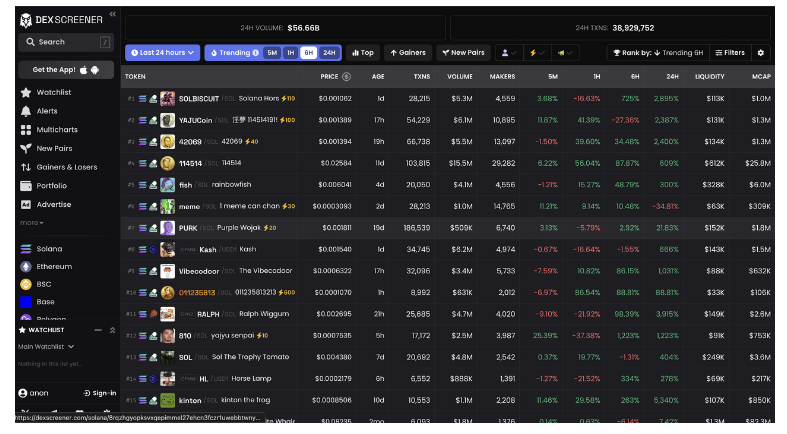Minimize the Watchlist panel

click(98, 330)
